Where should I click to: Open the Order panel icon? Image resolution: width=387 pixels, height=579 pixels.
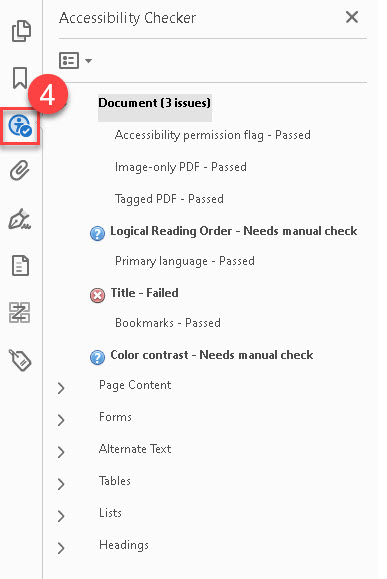click(20, 312)
